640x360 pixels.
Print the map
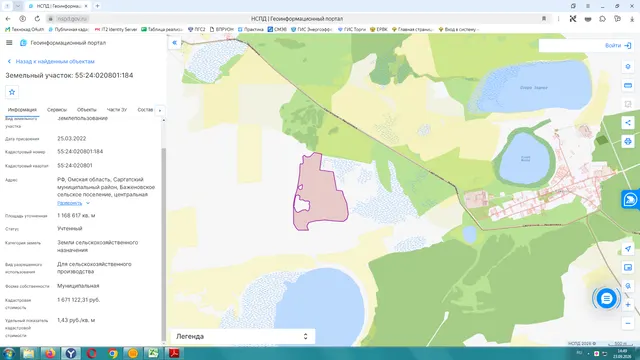[628, 141]
